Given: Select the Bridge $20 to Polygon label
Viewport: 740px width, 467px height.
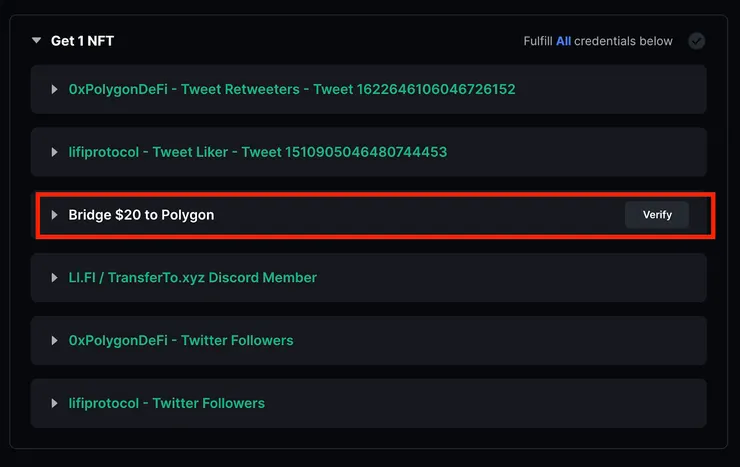Looking at the screenshot, I should coord(141,215).
